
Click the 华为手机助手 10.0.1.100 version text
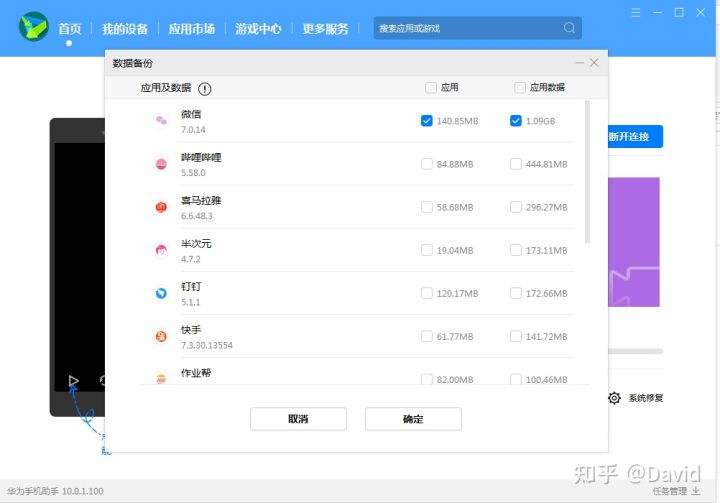(55, 491)
